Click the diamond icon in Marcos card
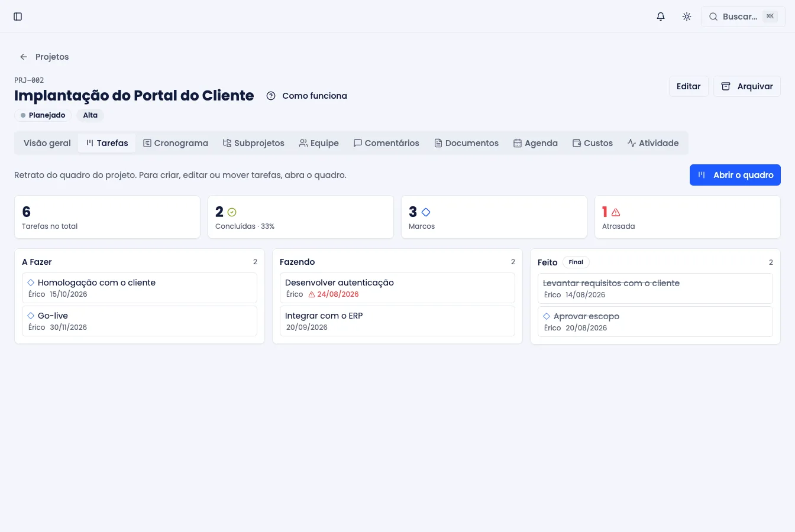 click(x=426, y=212)
